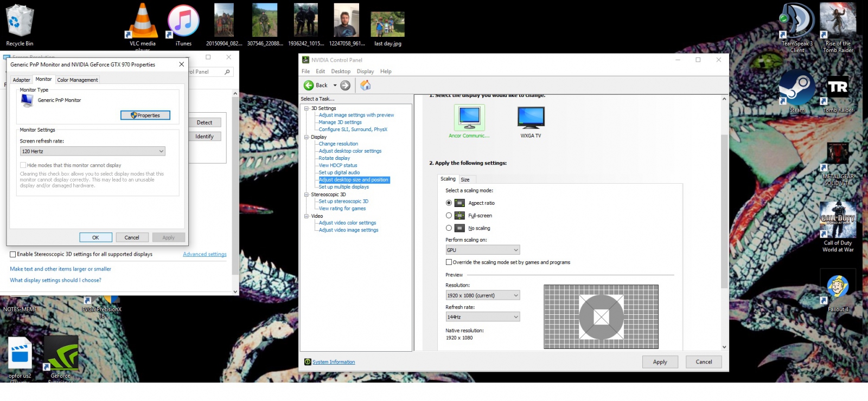Enable override scaling mode set by games
The image size is (868, 401).
449,262
